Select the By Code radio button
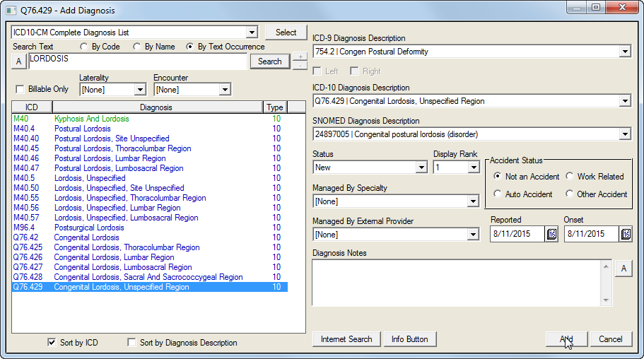 click(x=85, y=47)
